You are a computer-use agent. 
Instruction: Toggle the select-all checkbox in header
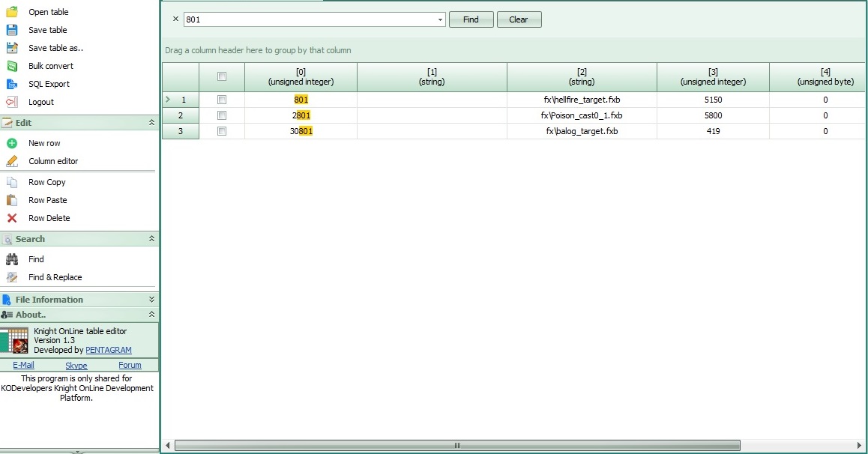click(222, 76)
